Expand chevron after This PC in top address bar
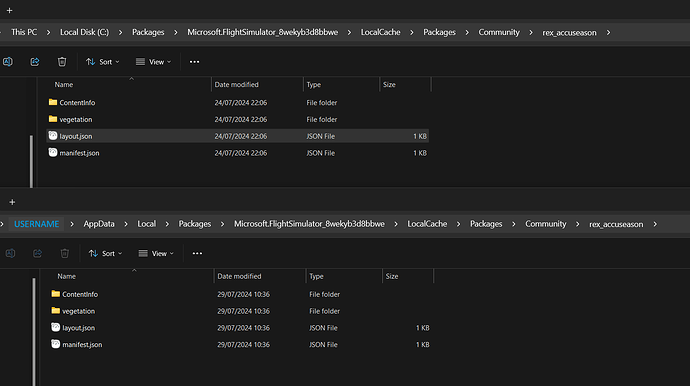The height and width of the screenshot is (386, 690). 48,33
